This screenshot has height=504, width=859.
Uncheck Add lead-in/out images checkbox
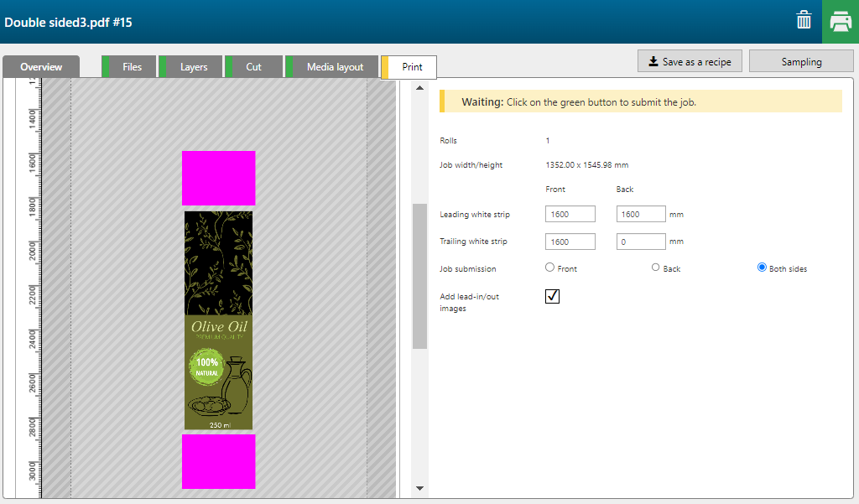[552, 297]
